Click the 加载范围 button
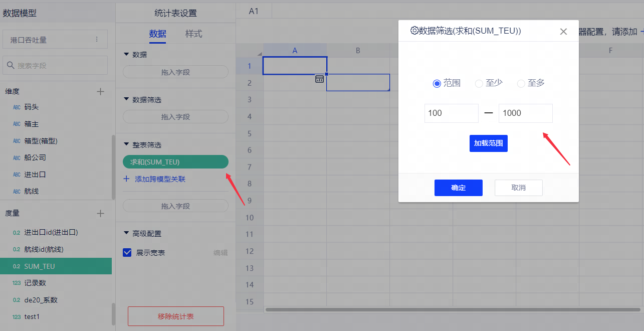This screenshot has height=331, width=644. pyautogui.click(x=488, y=143)
